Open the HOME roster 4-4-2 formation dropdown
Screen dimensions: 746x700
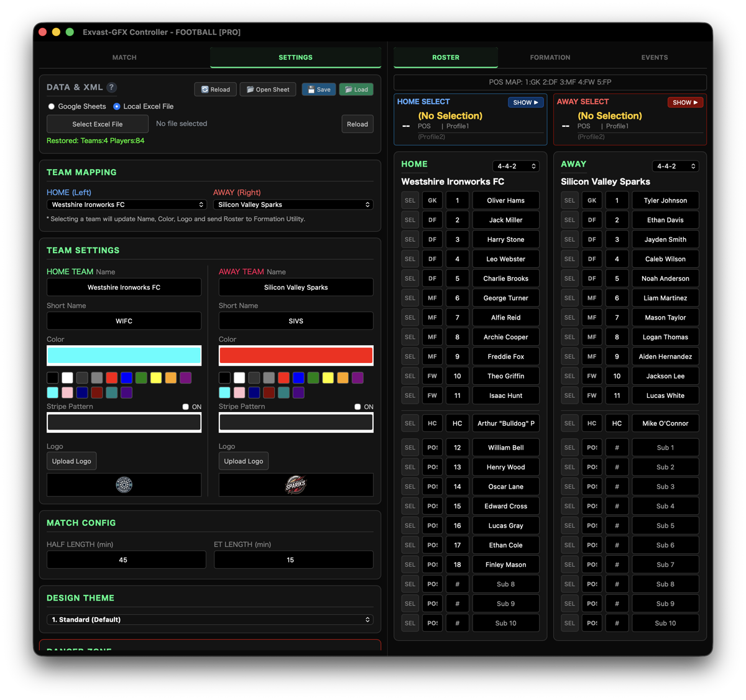516,166
